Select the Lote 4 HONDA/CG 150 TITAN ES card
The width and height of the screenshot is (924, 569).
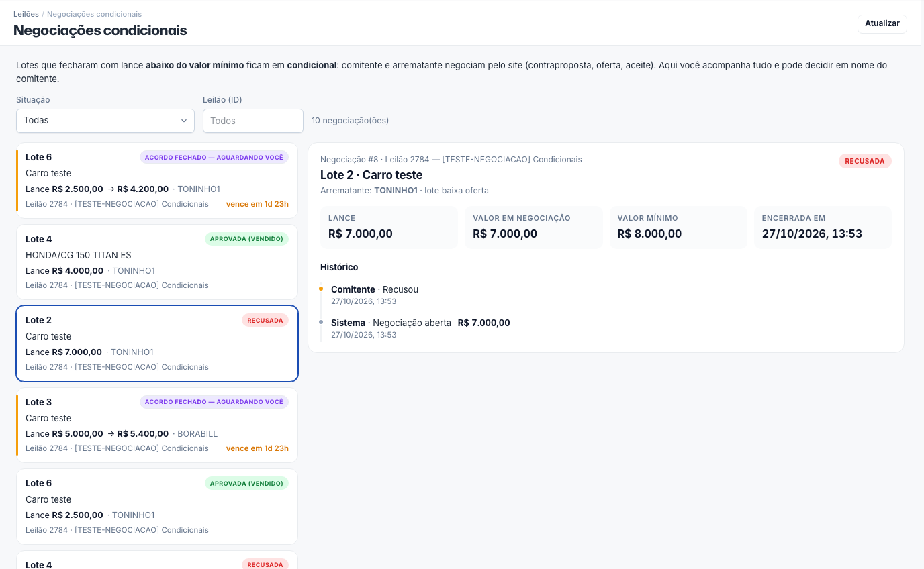pyautogui.click(x=157, y=262)
